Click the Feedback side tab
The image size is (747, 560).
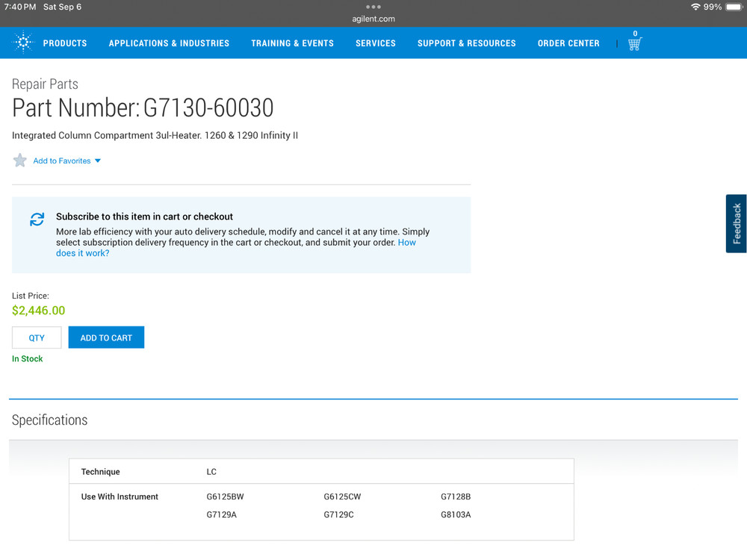(736, 223)
